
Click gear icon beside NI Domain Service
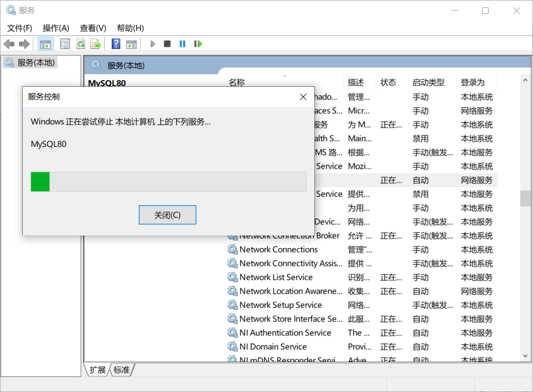[x=232, y=347]
